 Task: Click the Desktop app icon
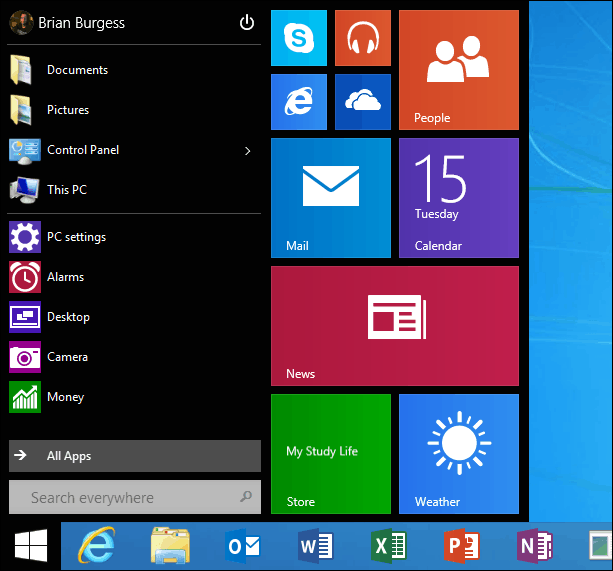click(25, 317)
